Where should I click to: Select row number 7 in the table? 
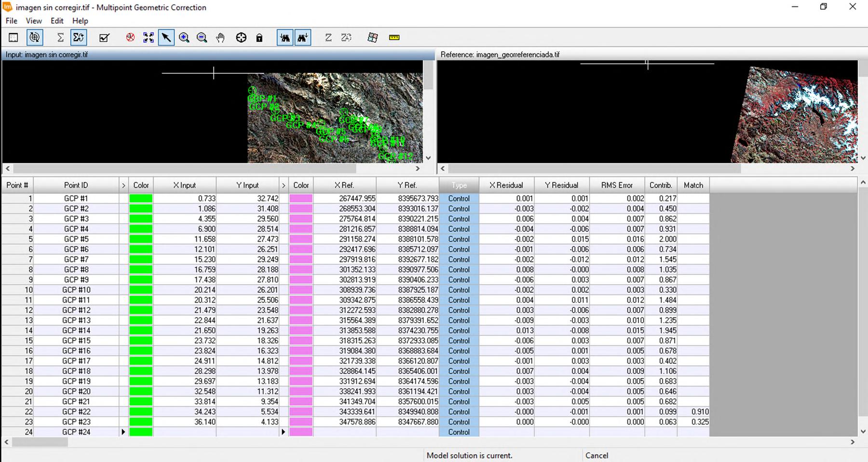(17, 259)
